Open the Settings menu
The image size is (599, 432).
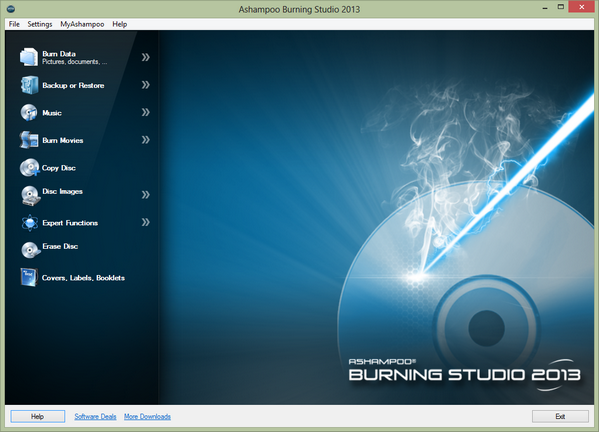click(40, 24)
